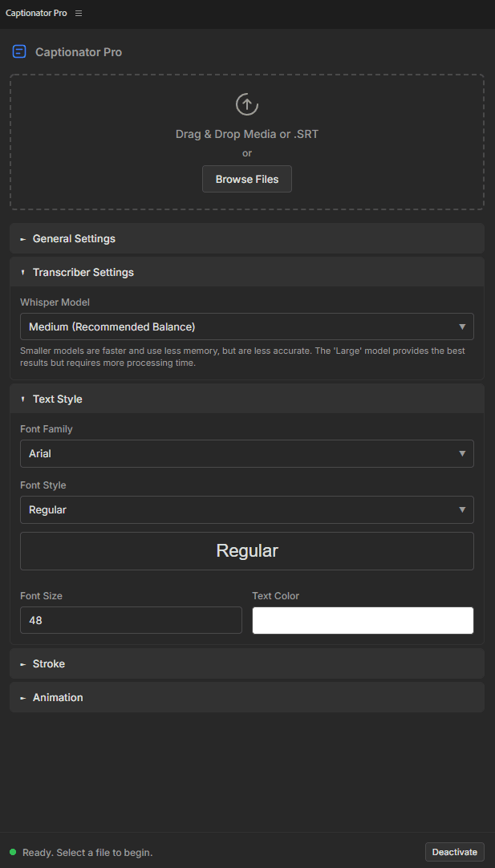Click the Regular font preview box
The height and width of the screenshot is (868, 495).
(x=247, y=551)
